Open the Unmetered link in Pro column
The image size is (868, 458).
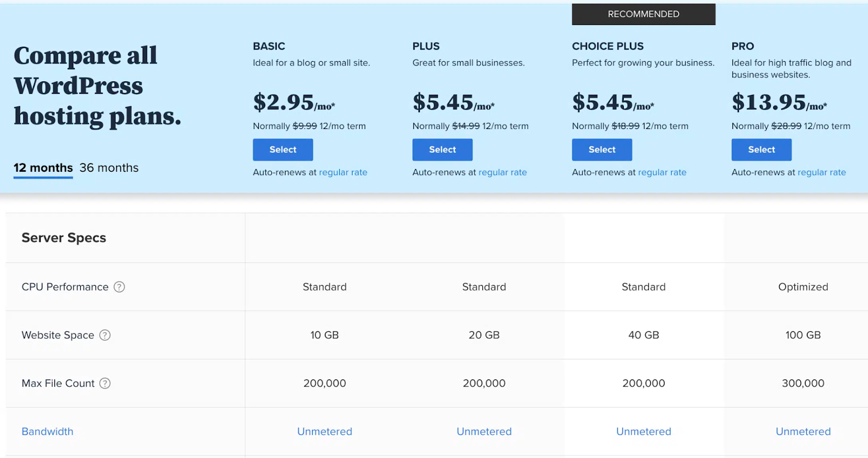(803, 431)
